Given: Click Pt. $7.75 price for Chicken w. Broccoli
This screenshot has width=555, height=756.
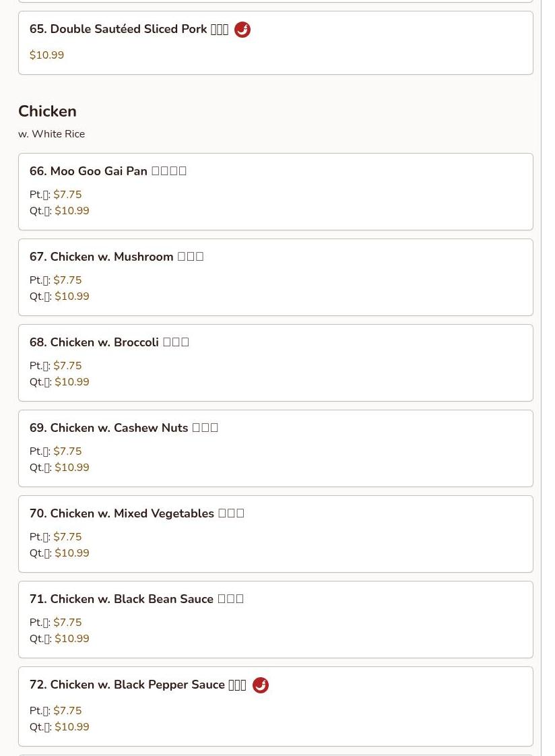Looking at the screenshot, I should point(67,366).
